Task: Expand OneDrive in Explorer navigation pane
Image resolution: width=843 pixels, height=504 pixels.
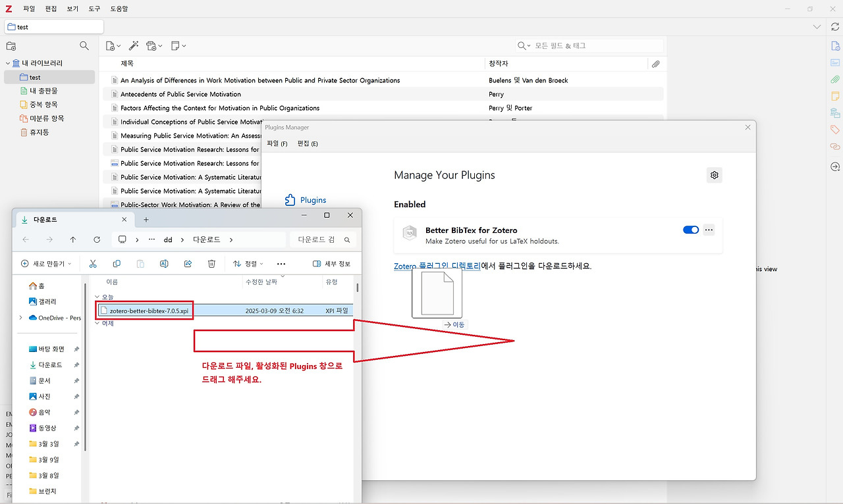Action: (x=20, y=318)
